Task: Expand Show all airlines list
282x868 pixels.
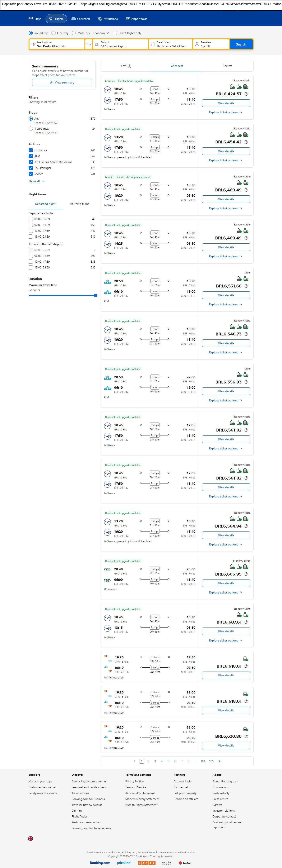Action: (x=36, y=181)
